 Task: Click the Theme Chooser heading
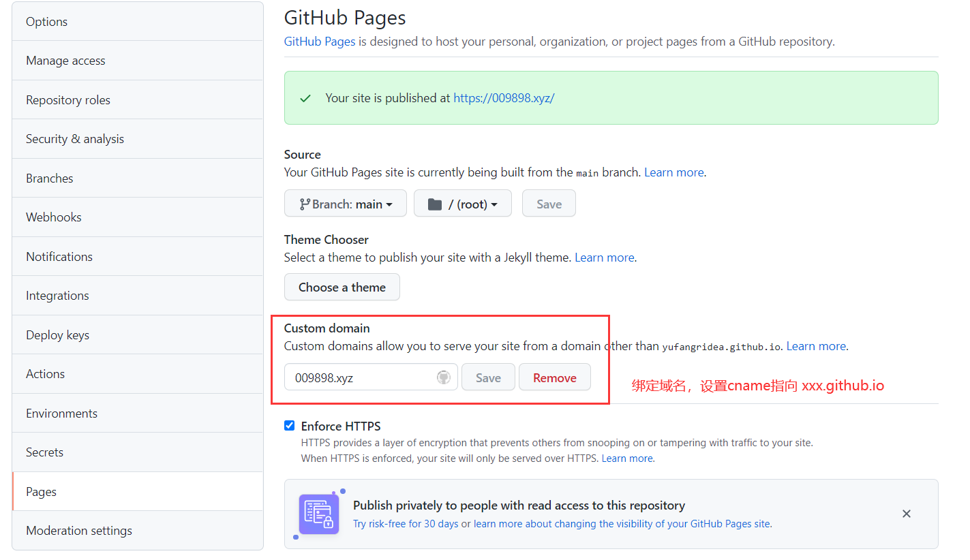pos(327,240)
